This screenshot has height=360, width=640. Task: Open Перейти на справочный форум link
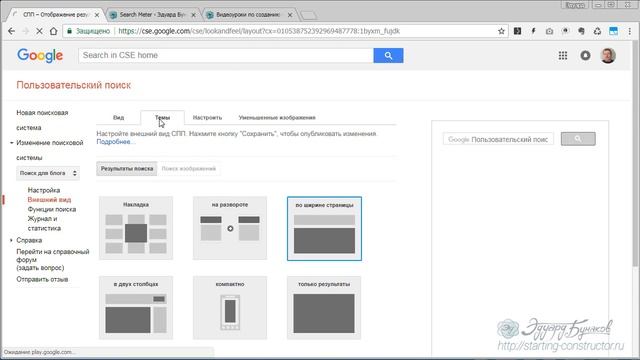tap(53, 256)
